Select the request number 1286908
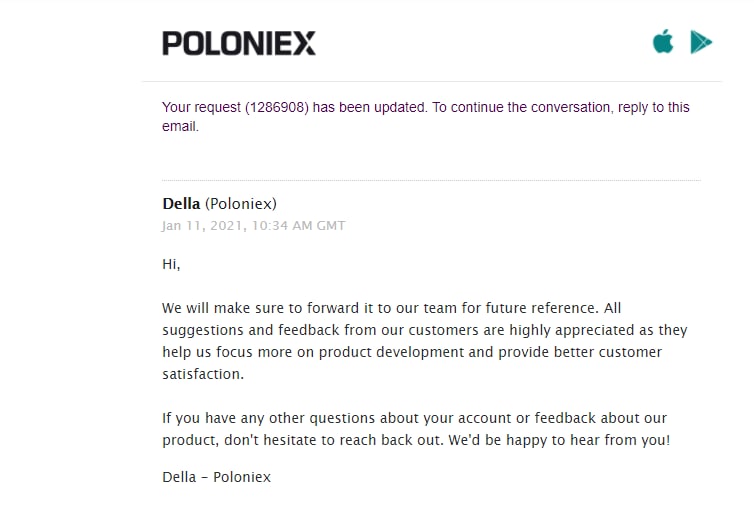 tap(277, 107)
